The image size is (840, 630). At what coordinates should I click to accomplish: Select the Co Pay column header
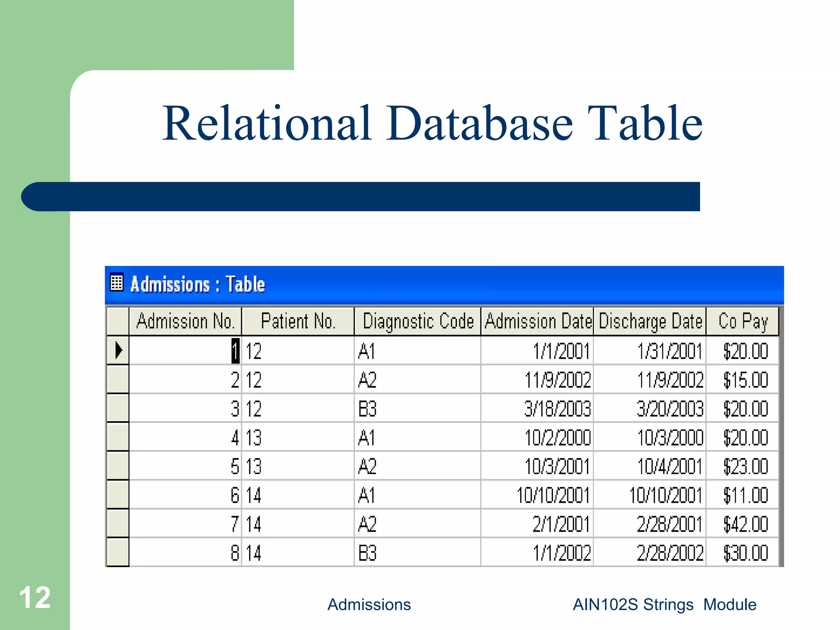pyautogui.click(x=743, y=321)
